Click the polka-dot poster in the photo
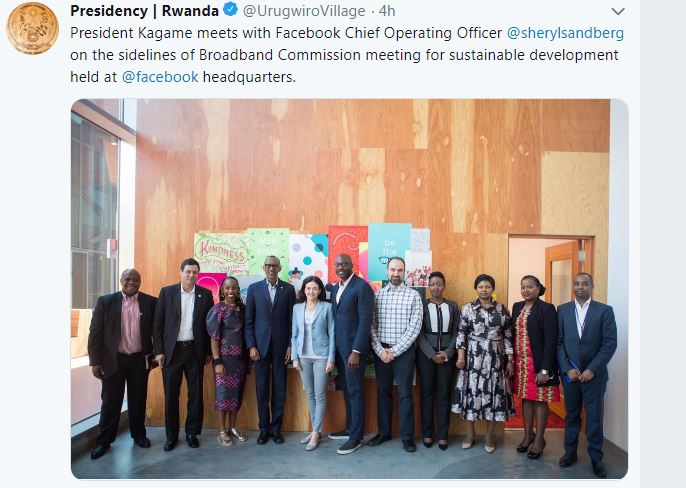This screenshot has width=686, height=488. click(308, 254)
